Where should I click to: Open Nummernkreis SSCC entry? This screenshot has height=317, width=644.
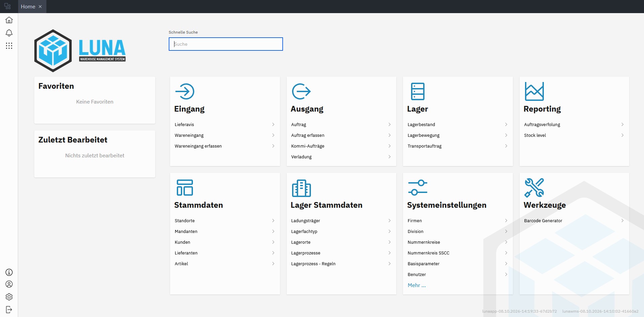click(x=458, y=253)
